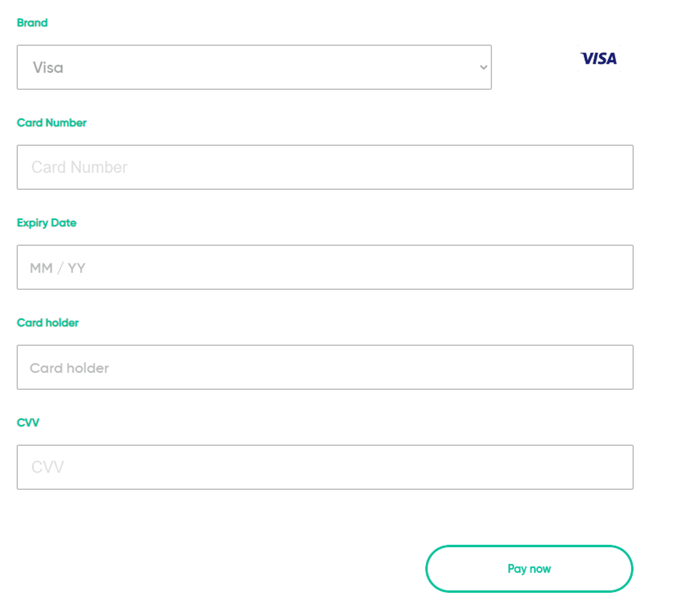Click the gray 'CVV' placeholder text
The height and width of the screenshot is (600, 700).
[48, 467]
